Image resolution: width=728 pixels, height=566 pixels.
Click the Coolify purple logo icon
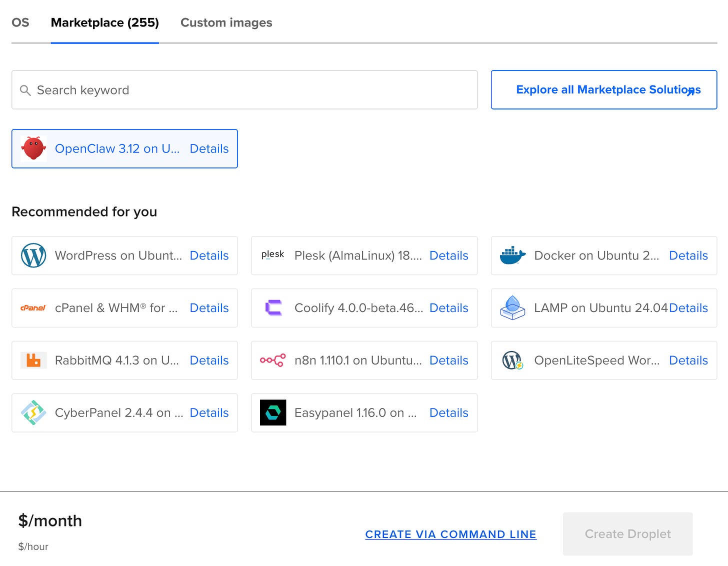[273, 308]
